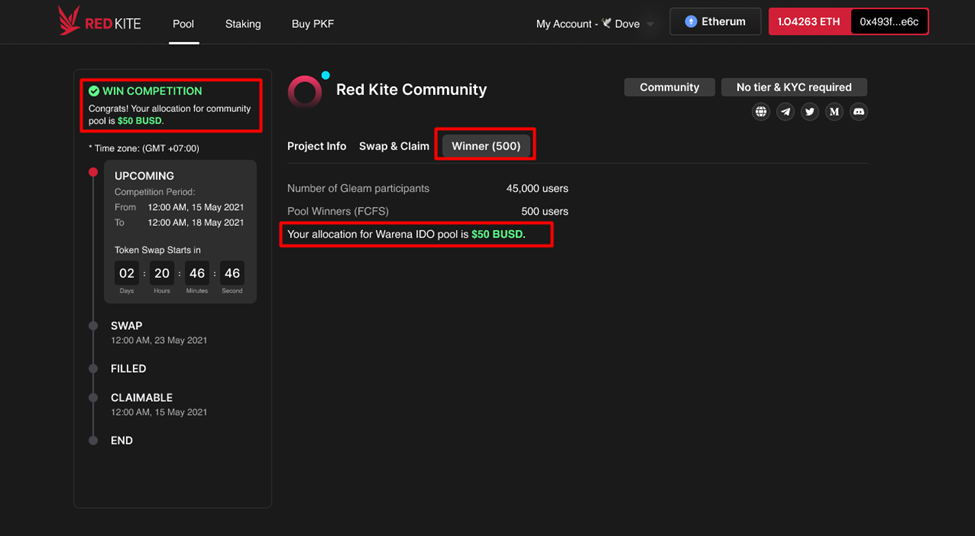This screenshot has height=536, width=975.
Task: Click the 12:00 AM, 23 May 2021 swap date
Action: pyautogui.click(x=159, y=340)
